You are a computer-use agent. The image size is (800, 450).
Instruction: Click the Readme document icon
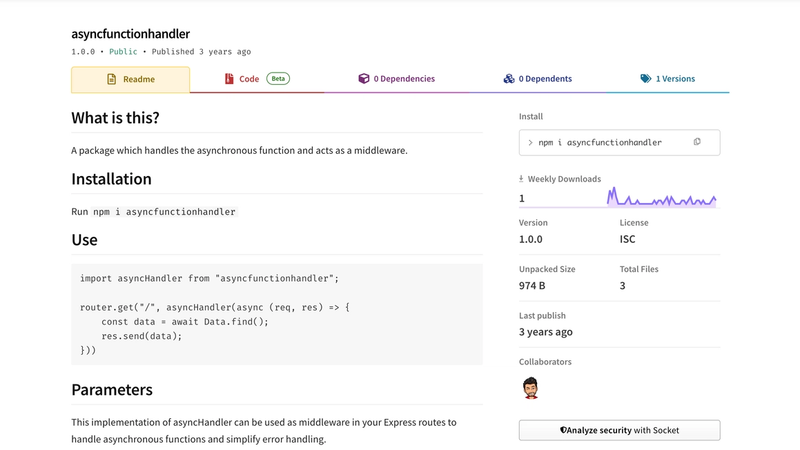coord(111,79)
